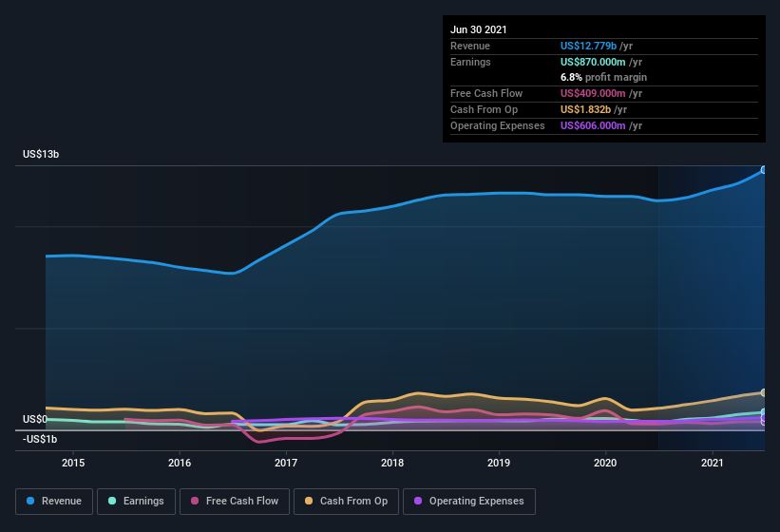
Task: Click the Revenue row label in the tooltip
Action: pyautogui.click(x=470, y=47)
